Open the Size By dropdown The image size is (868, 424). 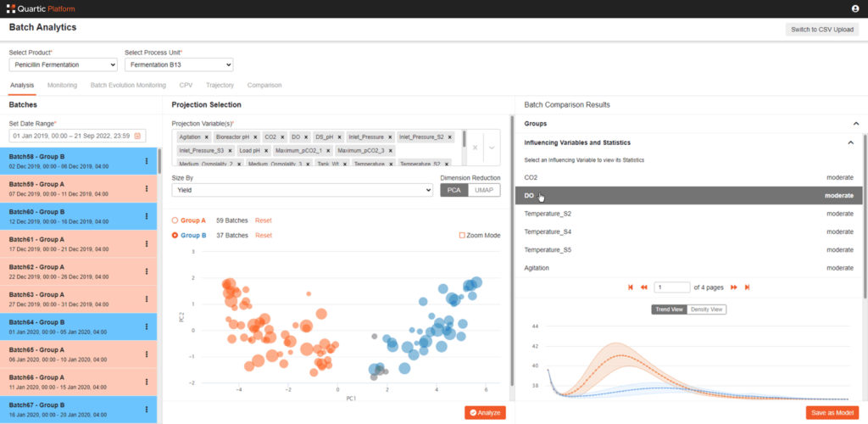coord(302,191)
